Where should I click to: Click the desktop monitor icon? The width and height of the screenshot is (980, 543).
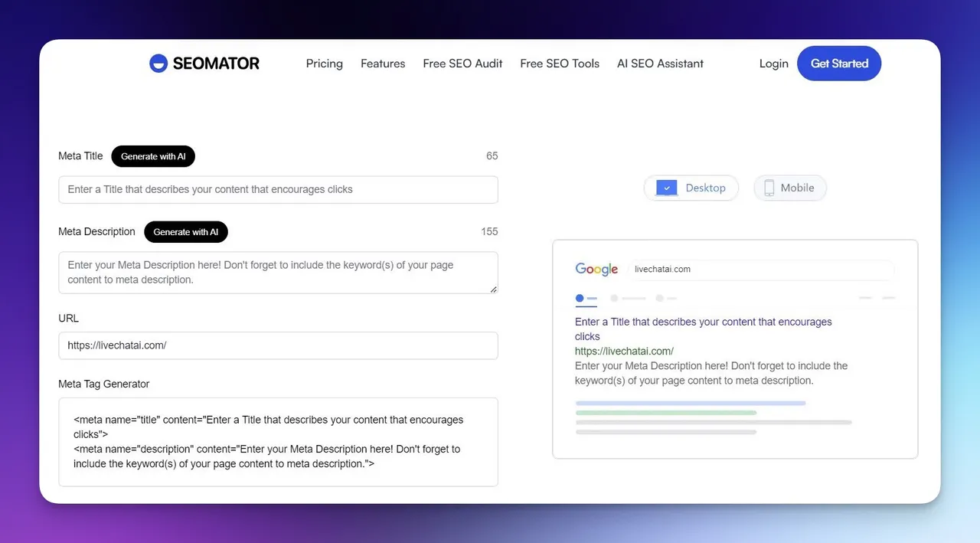(667, 188)
